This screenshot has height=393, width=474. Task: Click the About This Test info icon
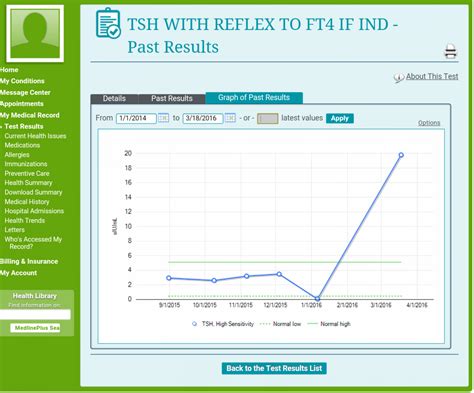399,77
